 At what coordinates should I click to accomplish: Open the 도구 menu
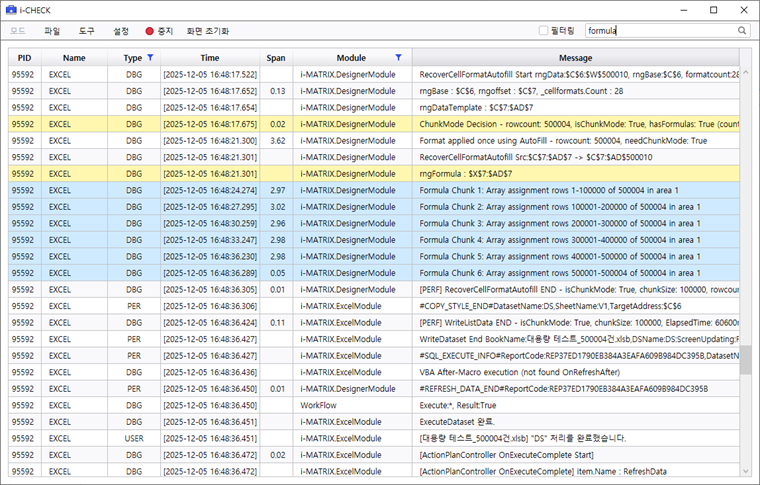[86, 31]
